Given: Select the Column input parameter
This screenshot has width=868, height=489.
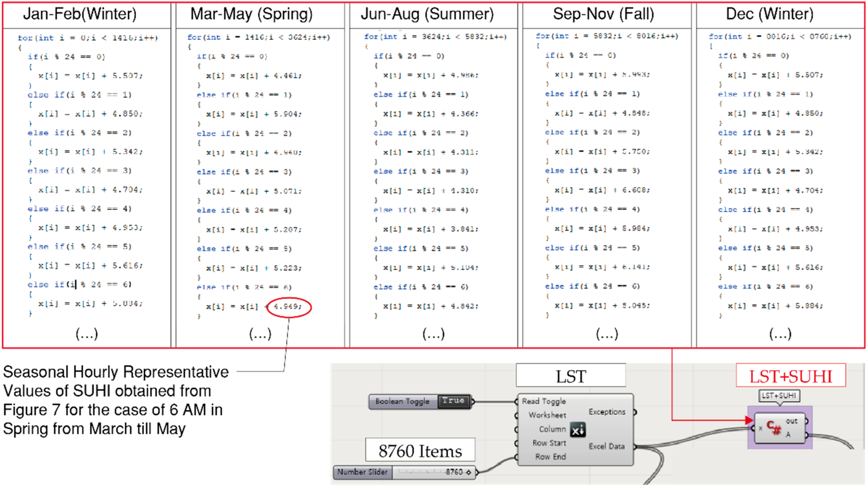Looking at the screenshot, I should (x=553, y=429).
